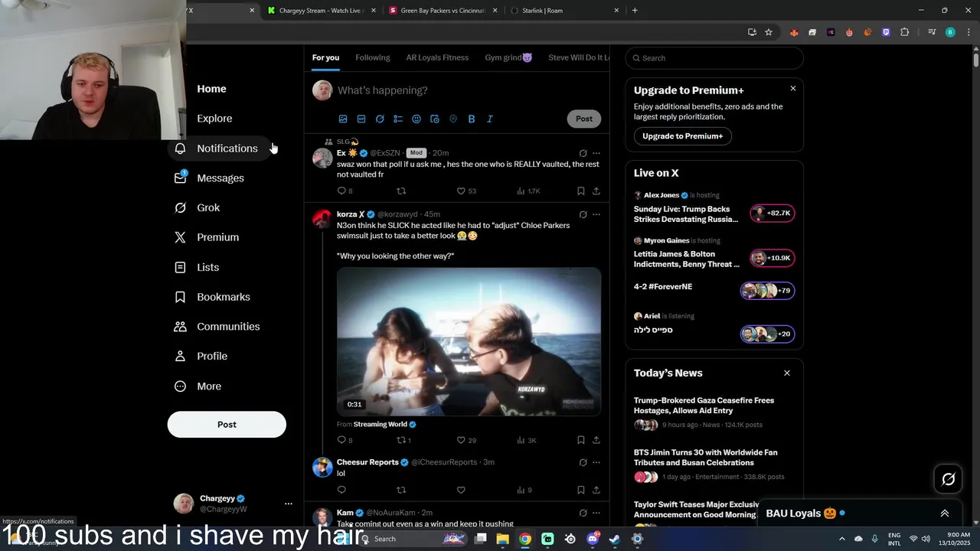Toggle italic formatting in the composer
Screen dimensions: 980x551
(490, 119)
